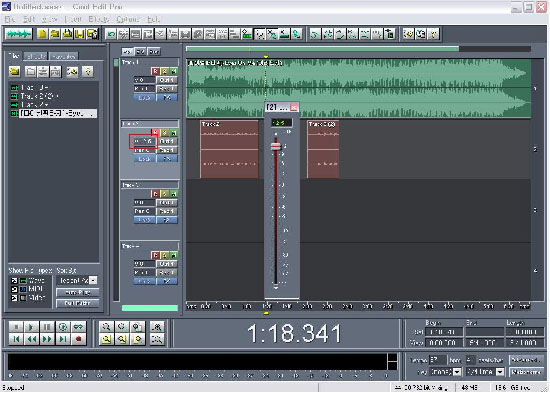Mute Track 2 with its M button
Viewport: 550px width, 395px height.
(x=173, y=133)
